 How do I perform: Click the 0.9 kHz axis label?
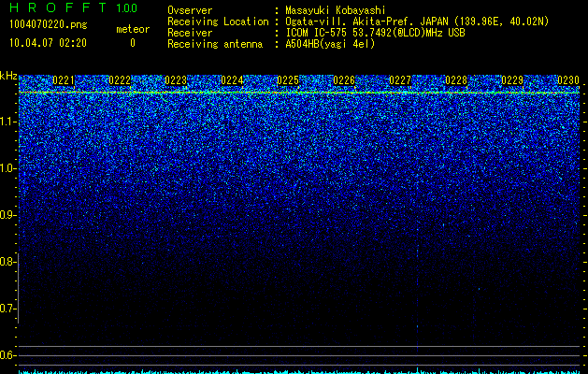[x=7, y=215]
